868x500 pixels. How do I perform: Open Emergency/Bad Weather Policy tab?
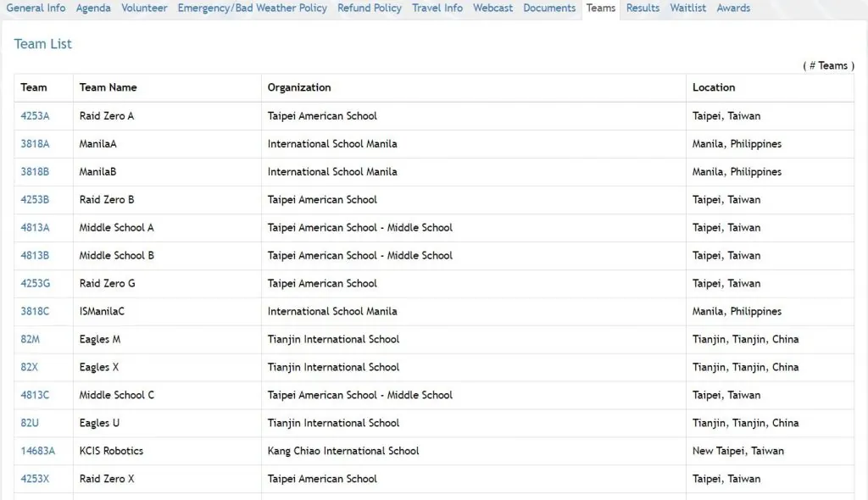click(x=252, y=8)
